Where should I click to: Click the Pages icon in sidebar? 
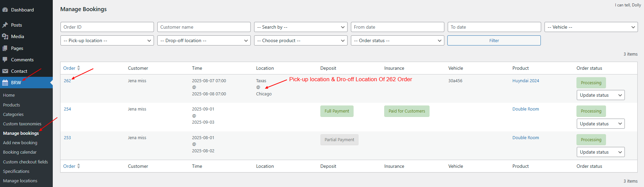(5, 48)
